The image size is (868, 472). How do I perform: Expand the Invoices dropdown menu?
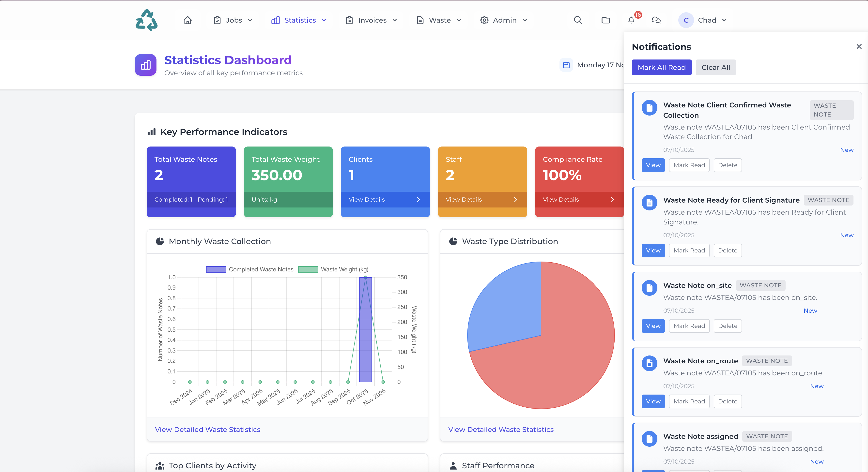click(x=371, y=20)
